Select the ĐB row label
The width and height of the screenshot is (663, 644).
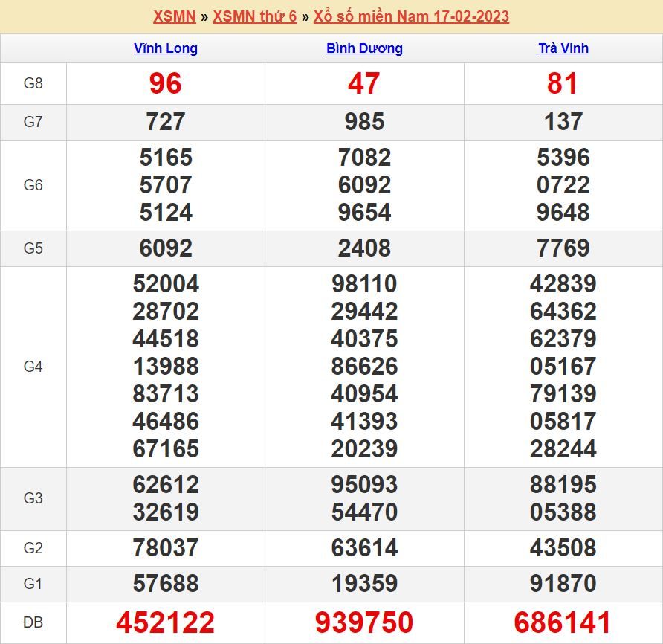(33, 622)
